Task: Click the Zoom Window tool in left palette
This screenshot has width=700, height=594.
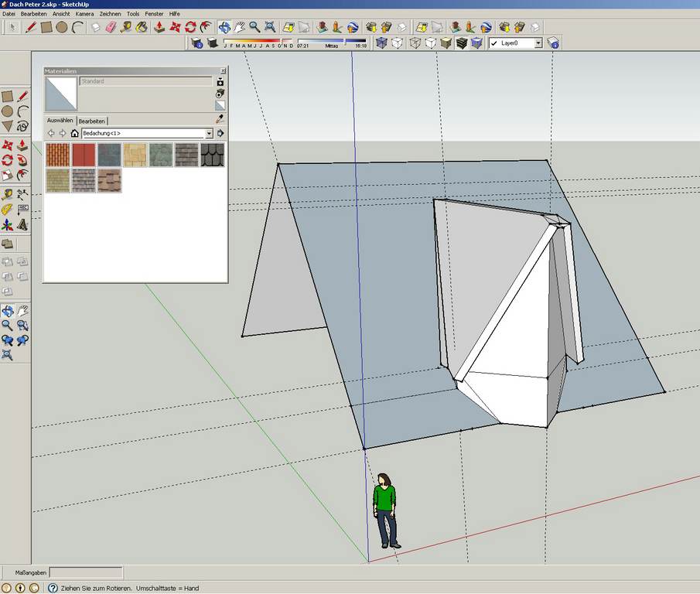Action: (x=22, y=326)
